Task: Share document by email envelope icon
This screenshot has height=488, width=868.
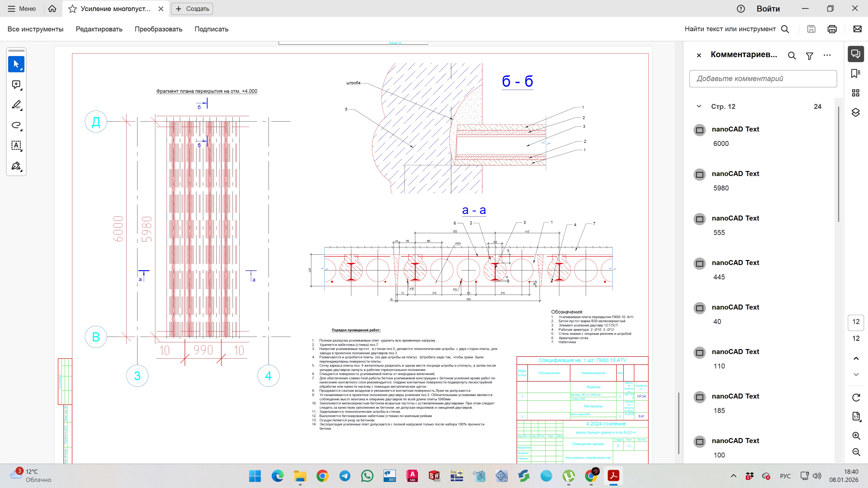Action: click(858, 29)
